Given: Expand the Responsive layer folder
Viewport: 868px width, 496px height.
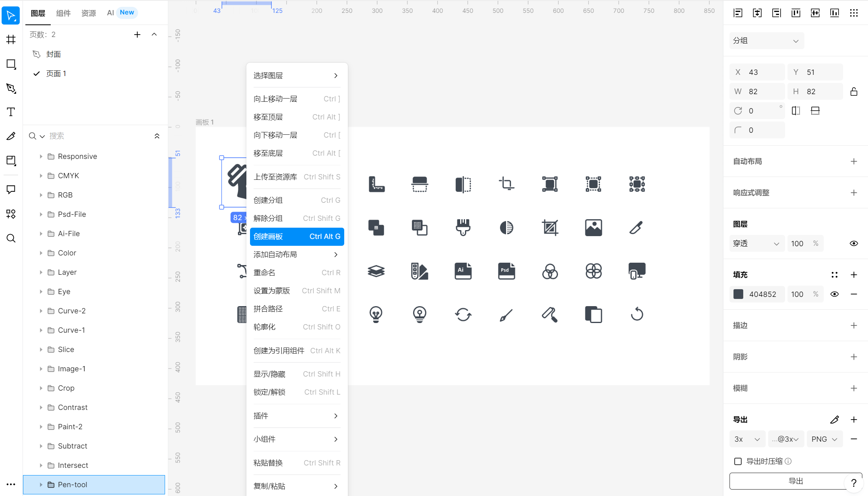Looking at the screenshot, I should point(41,156).
